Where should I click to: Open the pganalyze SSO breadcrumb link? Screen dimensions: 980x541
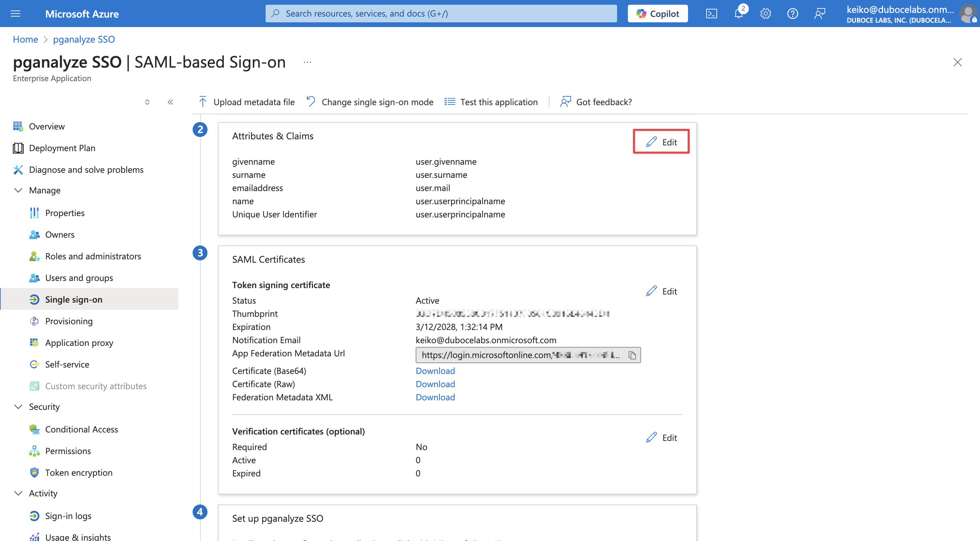coord(84,39)
